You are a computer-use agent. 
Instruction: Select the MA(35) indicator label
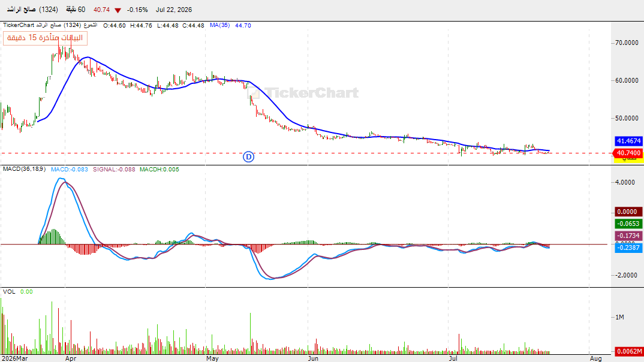tap(219, 25)
